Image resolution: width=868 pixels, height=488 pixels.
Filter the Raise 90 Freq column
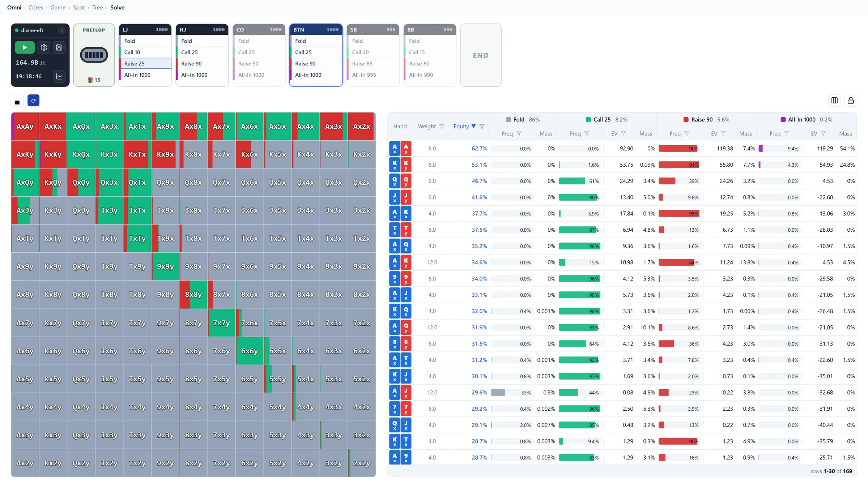point(687,133)
